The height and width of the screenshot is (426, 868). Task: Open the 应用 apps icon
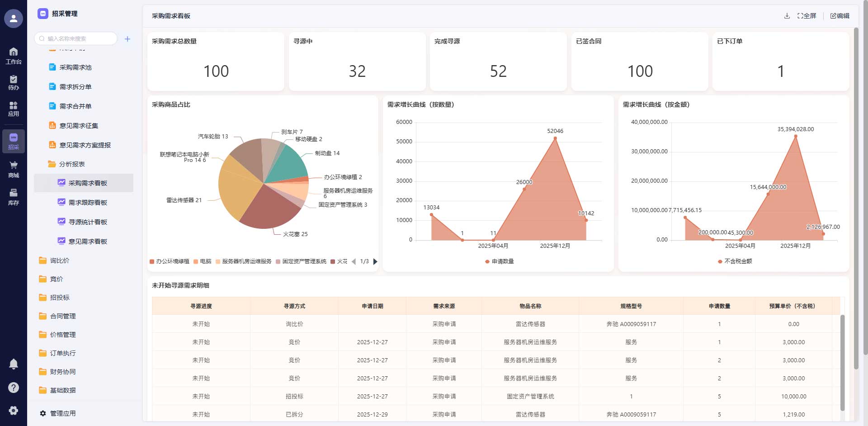[x=14, y=109]
